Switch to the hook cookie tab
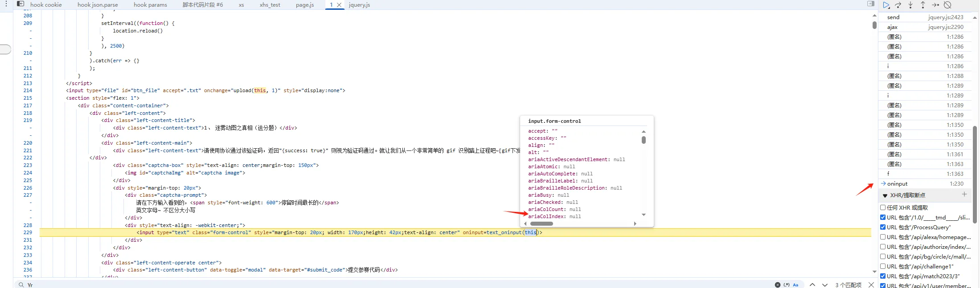980x288 pixels. (46, 5)
